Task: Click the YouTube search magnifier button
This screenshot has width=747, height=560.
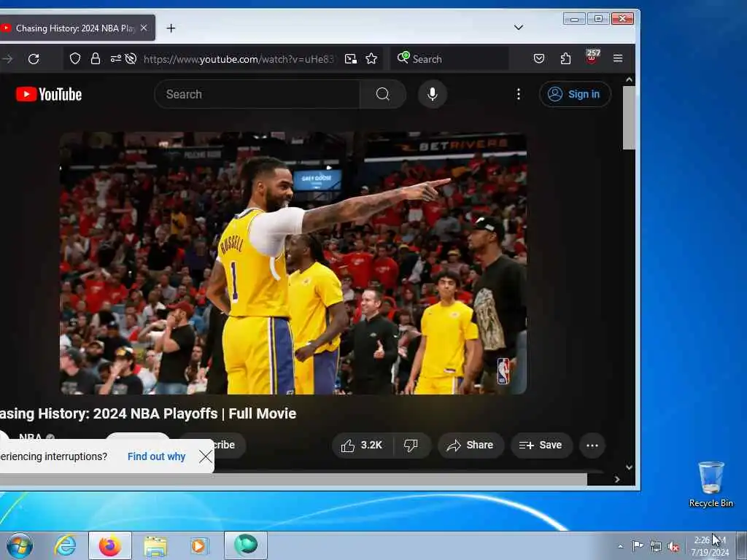Action: tap(382, 94)
